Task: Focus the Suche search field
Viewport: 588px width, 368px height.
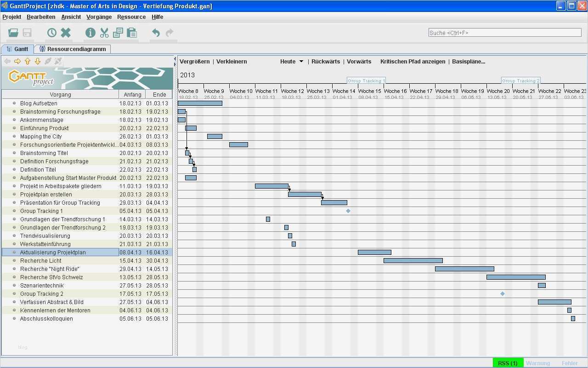Action: pyautogui.click(x=505, y=33)
